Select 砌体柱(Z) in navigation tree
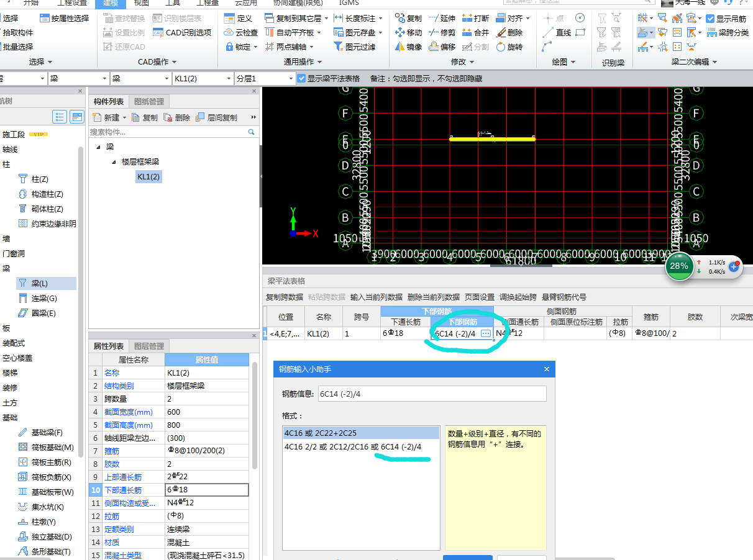 point(41,209)
